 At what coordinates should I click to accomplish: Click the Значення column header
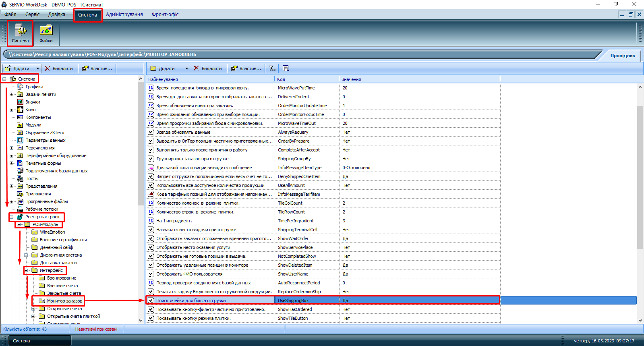[x=351, y=79]
